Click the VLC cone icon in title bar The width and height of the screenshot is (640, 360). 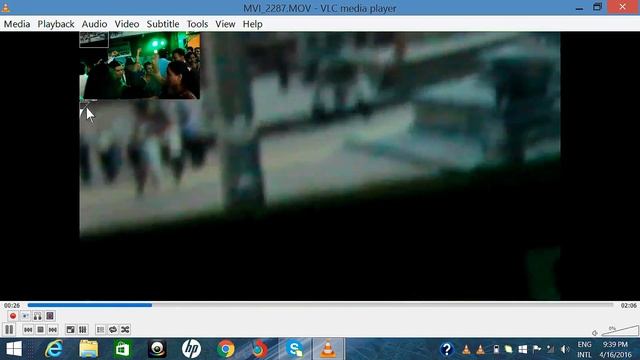tap(6, 7)
